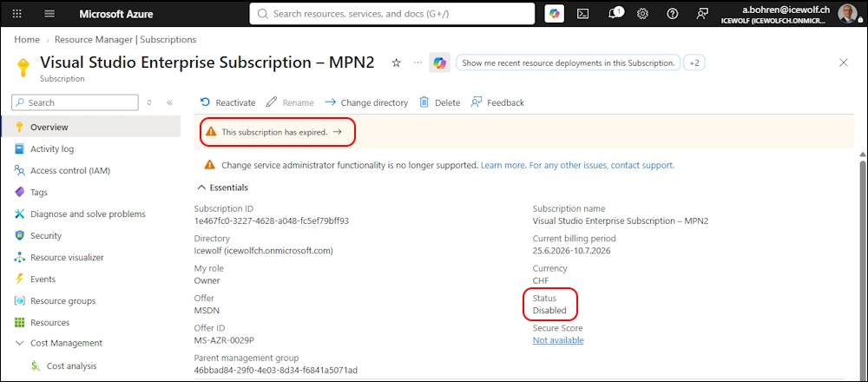Open portal settings gear
This screenshot has width=868, height=382.
(x=642, y=14)
